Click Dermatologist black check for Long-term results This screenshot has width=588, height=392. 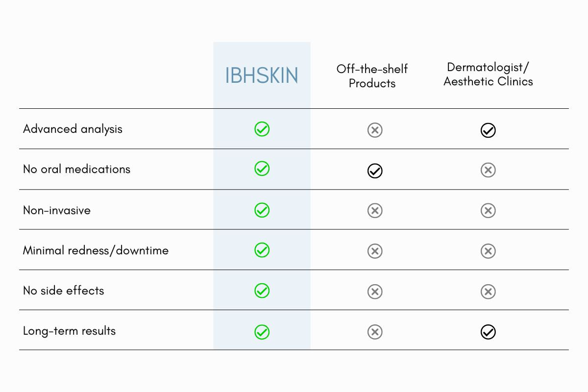488,332
